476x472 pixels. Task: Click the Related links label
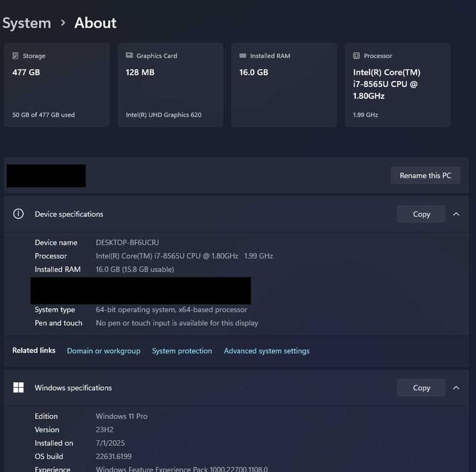pos(34,350)
